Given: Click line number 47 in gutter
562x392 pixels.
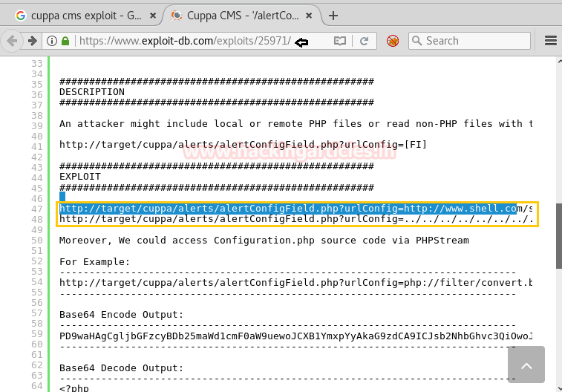Looking at the screenshot, I should click(37, 209).
